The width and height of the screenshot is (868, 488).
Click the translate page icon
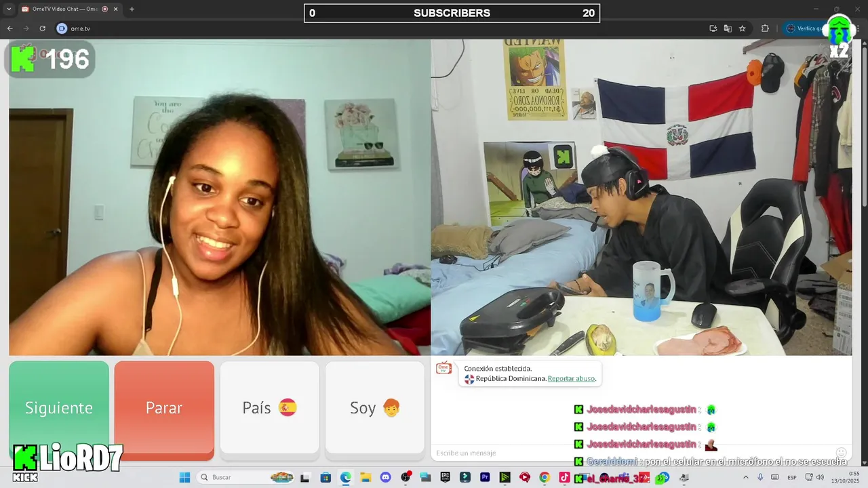pos(728,28)
